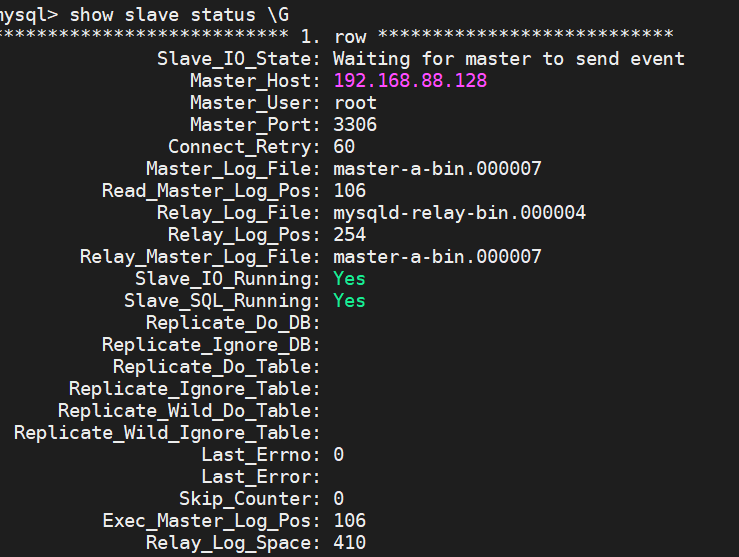The image size is (739, 557).
Task: Click the 'Replicate_Do_DB:' field label
Action: coord(233,323)
